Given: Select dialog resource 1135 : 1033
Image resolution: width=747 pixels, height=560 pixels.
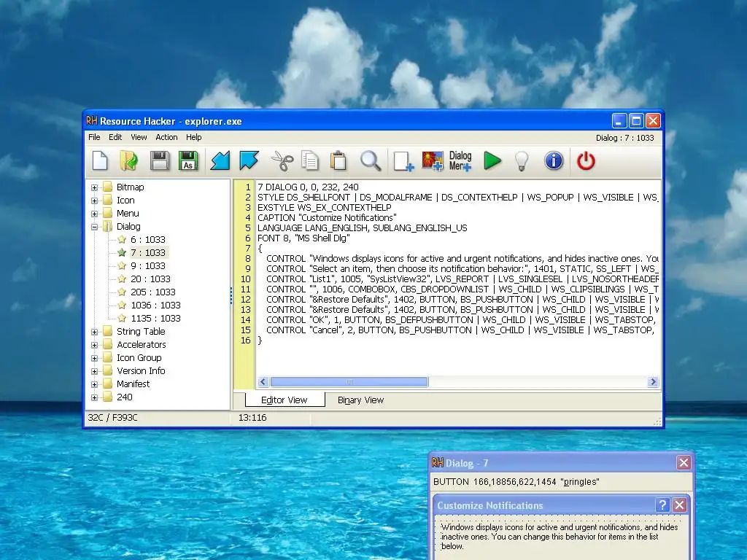Looking at the screenshot, I should pyautogui.click(x=155, y=318).
